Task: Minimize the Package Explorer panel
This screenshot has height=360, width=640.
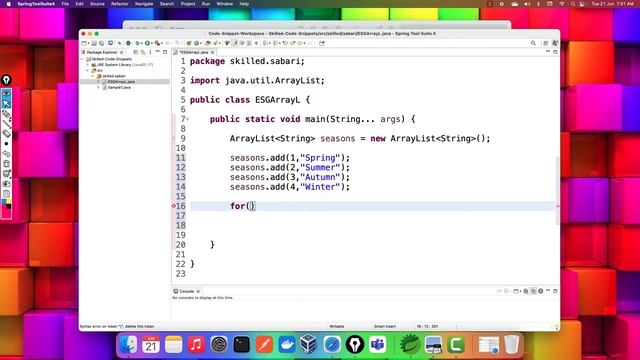Action: (x=158, y=52)
